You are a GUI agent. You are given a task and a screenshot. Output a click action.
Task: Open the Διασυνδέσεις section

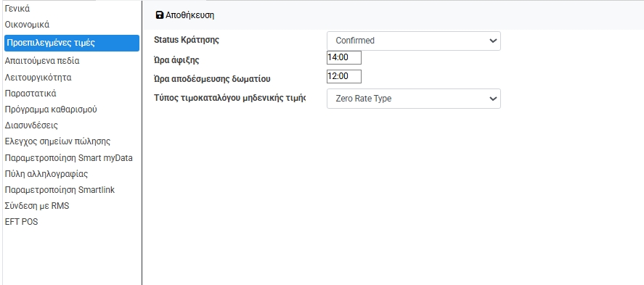(31, 125)
